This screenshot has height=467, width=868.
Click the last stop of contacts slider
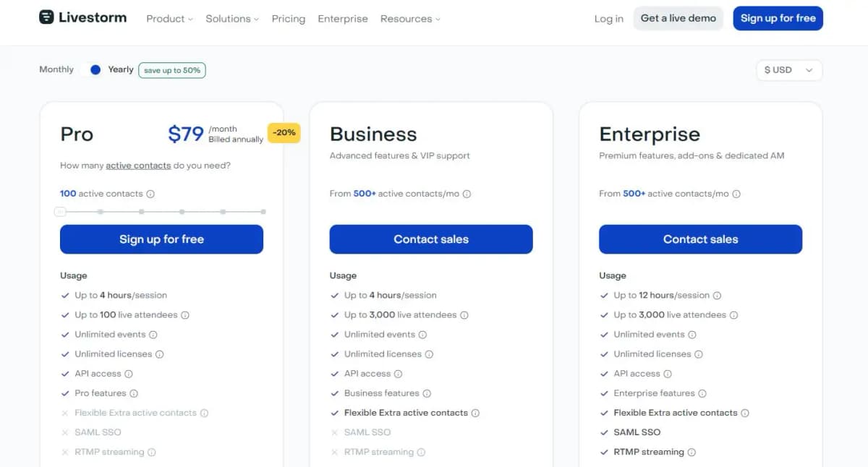click(263, 212)
